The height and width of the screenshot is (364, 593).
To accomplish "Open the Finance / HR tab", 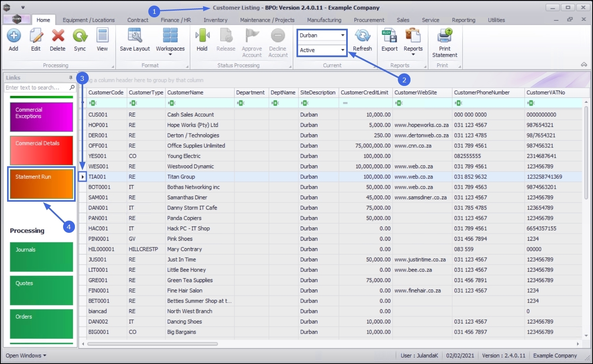I will [x=176, y=20].
